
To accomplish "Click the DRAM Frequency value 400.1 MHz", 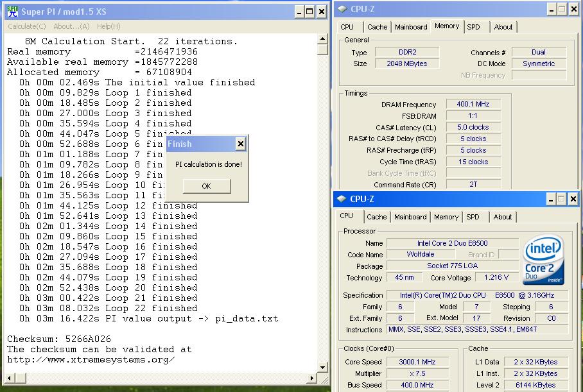I will (x=473, y=105).
